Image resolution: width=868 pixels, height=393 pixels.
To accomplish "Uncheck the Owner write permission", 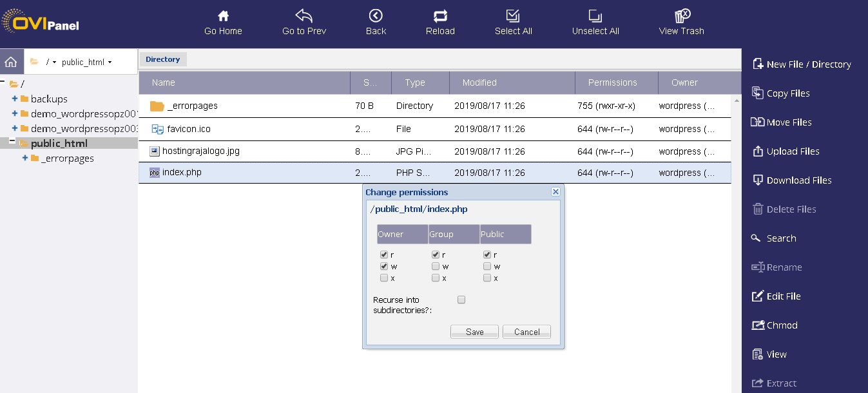I will [x=384, y=265].
